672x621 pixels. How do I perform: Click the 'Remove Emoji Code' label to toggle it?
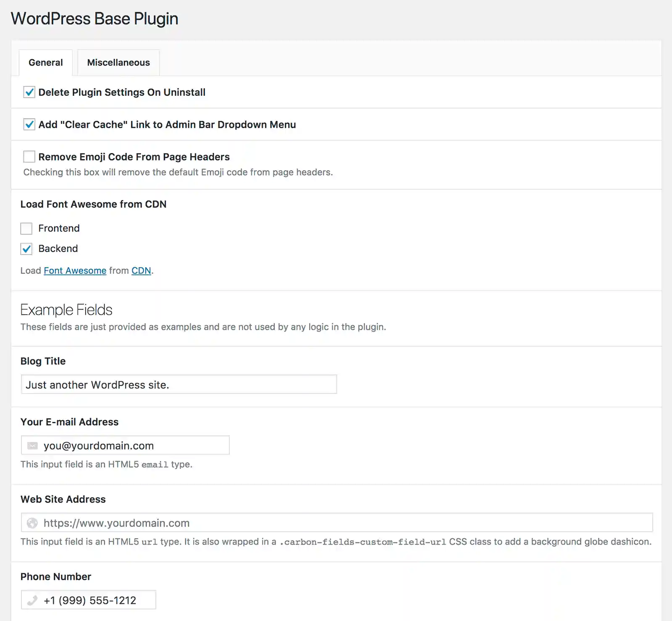(134, 156)
